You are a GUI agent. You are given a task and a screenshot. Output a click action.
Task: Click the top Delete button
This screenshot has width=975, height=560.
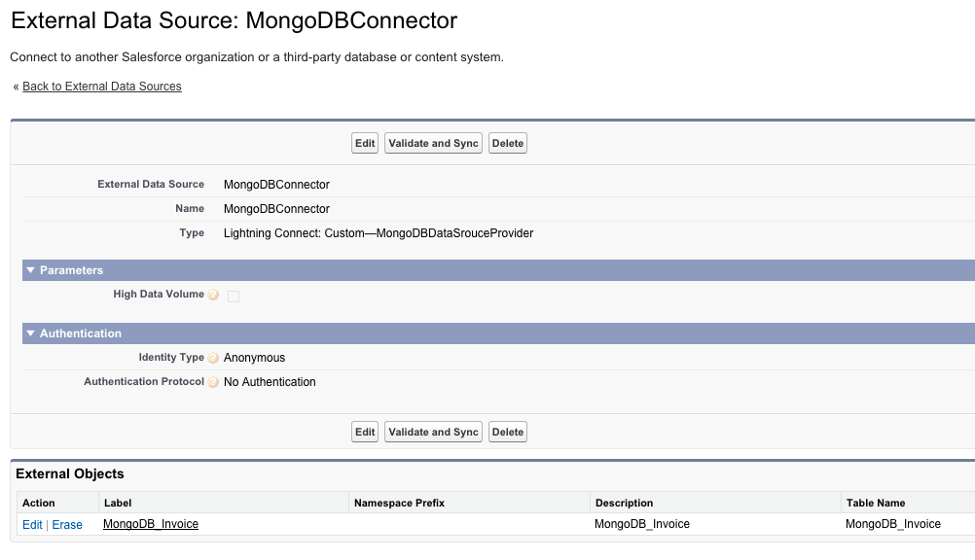(x=507, y=143)
